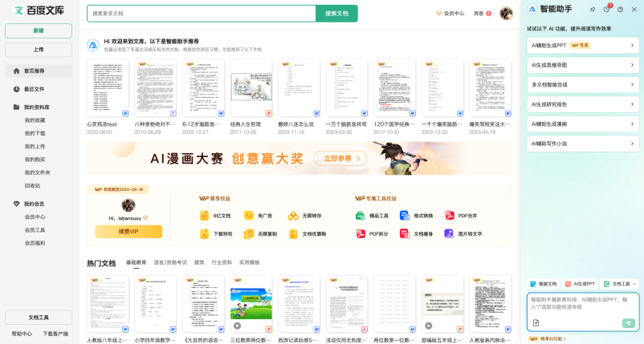Open assistant history clock icon

606,10
